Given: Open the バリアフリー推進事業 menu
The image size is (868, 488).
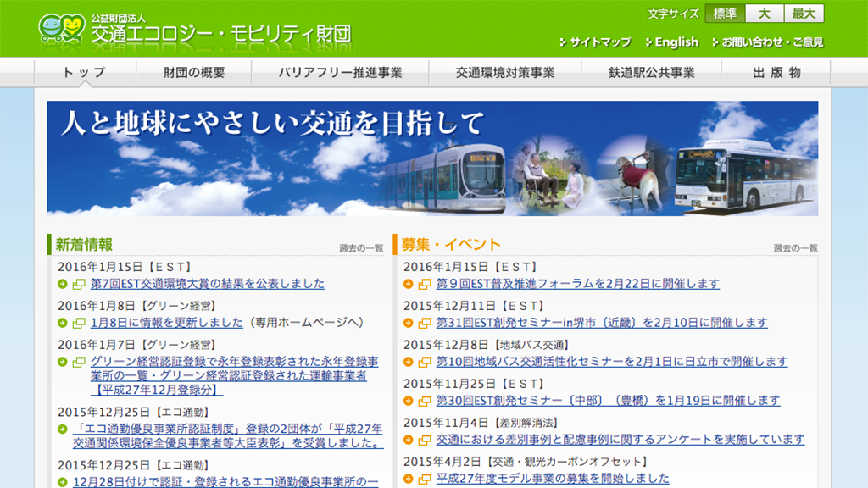Looking at the screenshot, I should [x=340, y=72].
